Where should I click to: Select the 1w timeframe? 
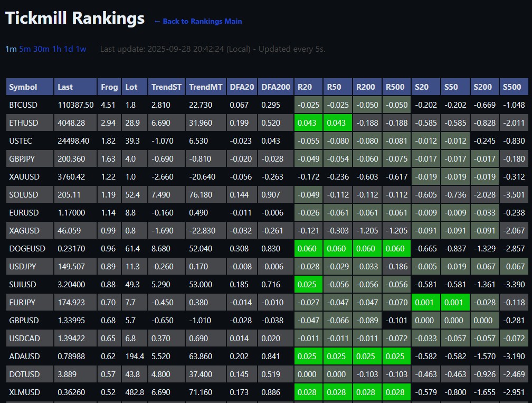pyautogui.click(x=81, y=49)
